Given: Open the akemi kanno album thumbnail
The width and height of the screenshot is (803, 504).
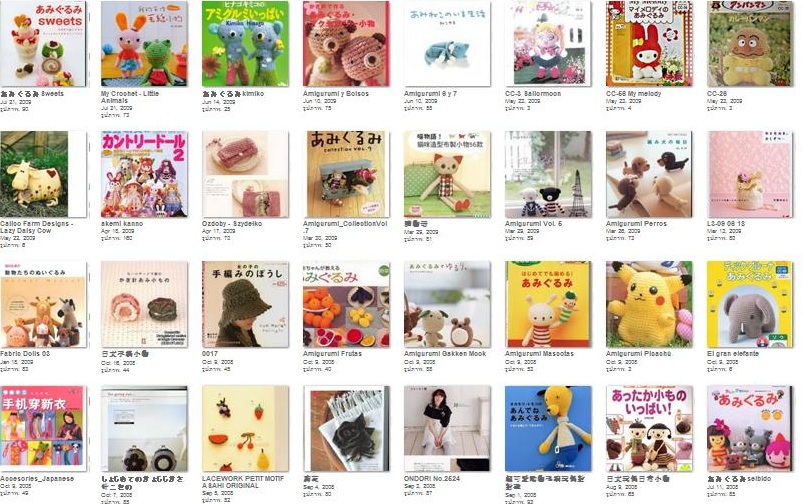Looking at the screenshot, I should 144,174.
